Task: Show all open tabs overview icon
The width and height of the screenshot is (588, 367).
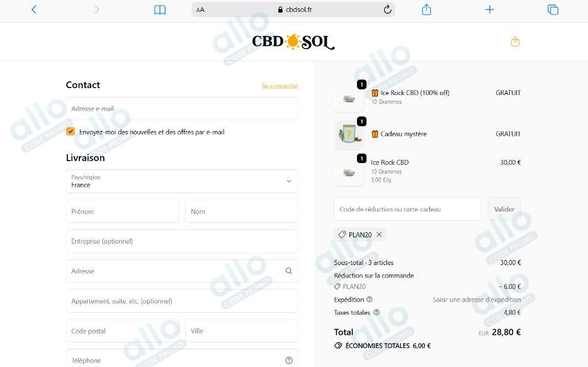Action: pos(553,9)
